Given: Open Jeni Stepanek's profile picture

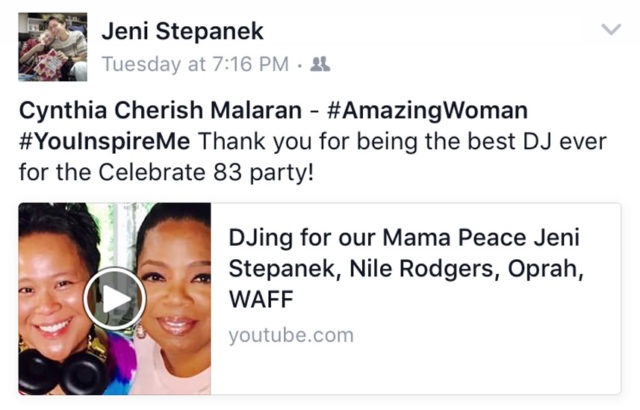Looking at the screenshot, I should [53, 47].
